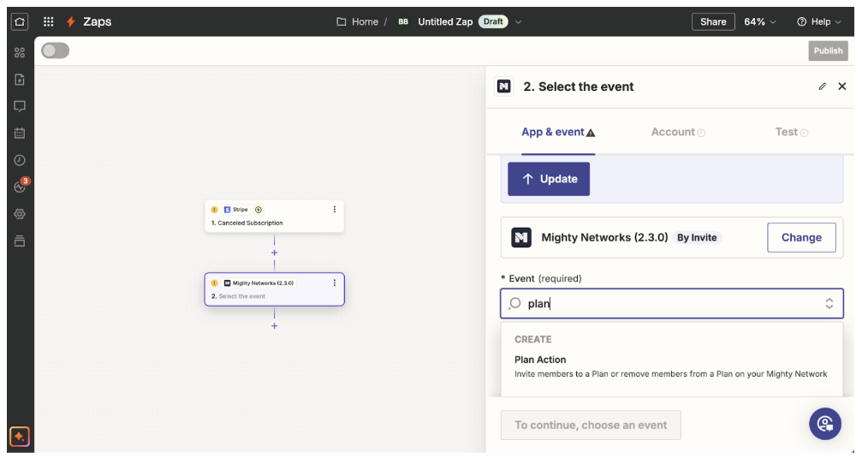Select the Plan Action event option
This screenshot has height=476, width=868.
[x=671, y=366]
